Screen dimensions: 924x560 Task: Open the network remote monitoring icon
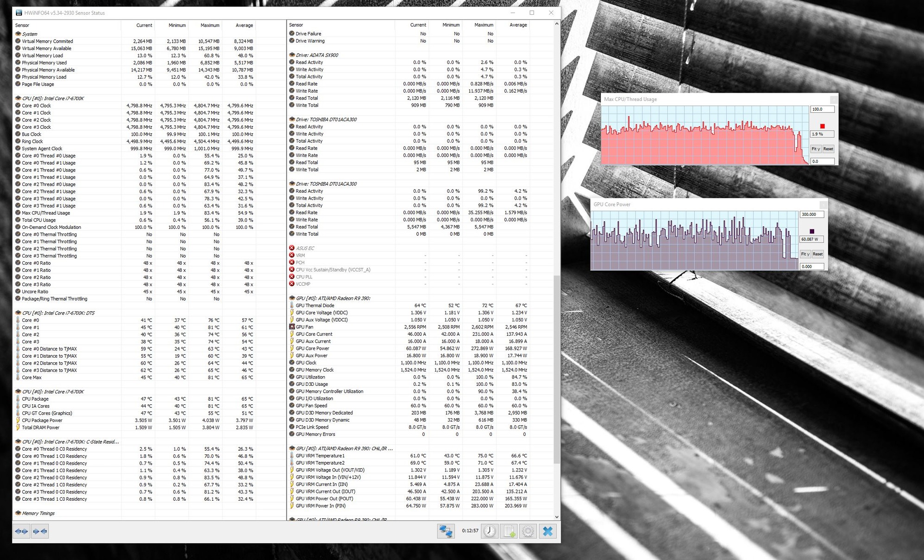click(x=446, y=531)
